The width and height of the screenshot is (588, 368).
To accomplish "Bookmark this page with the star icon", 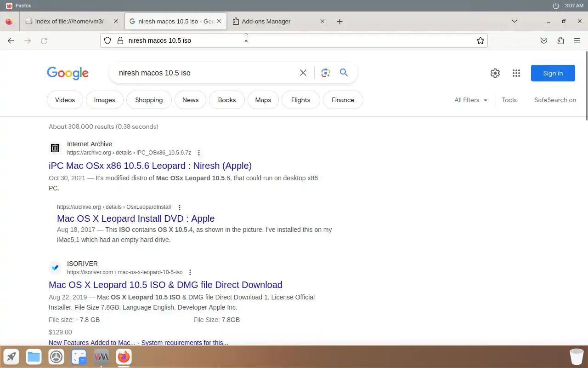I will click(481, 40).
